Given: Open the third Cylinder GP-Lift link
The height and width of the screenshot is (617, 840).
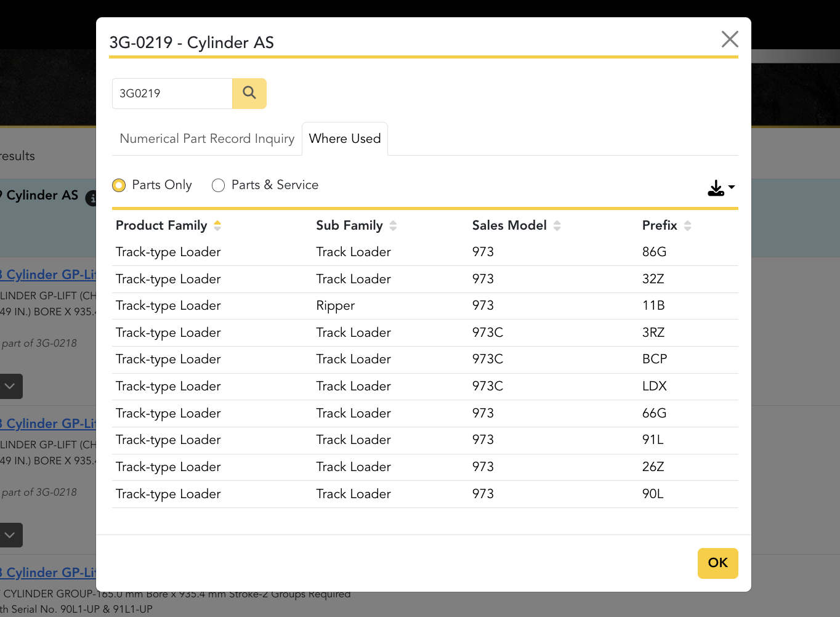Looking at the screenshot, I should click(49, 573).
